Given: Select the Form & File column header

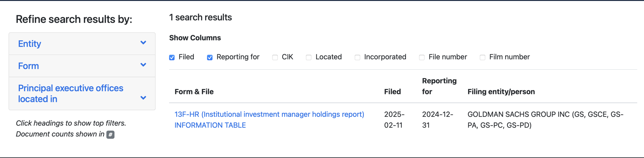Looking at the screenshot, I should (x=194, y=91).
